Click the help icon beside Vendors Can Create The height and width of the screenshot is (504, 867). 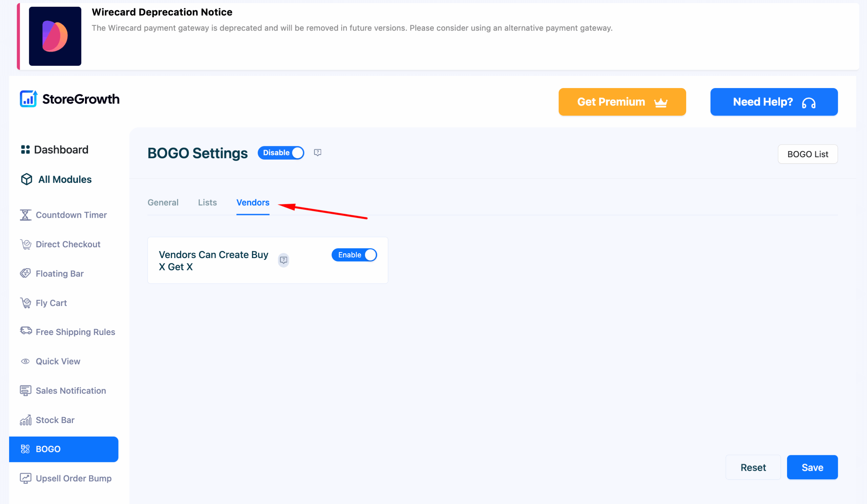(x=283, y=260)
